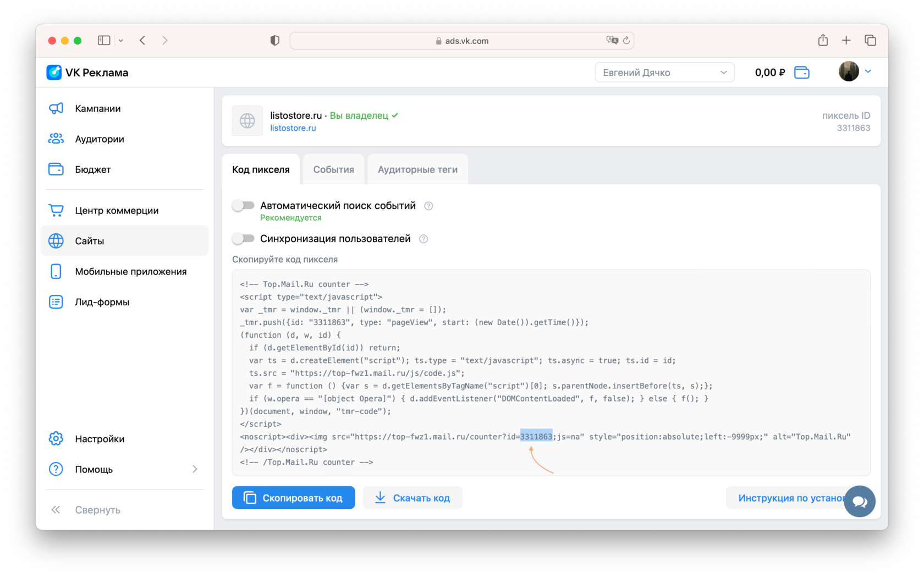Screen dimensions: 924x577
Task: Click the Скопируйте код пикселя heading
Action: [x=285, y=259]
